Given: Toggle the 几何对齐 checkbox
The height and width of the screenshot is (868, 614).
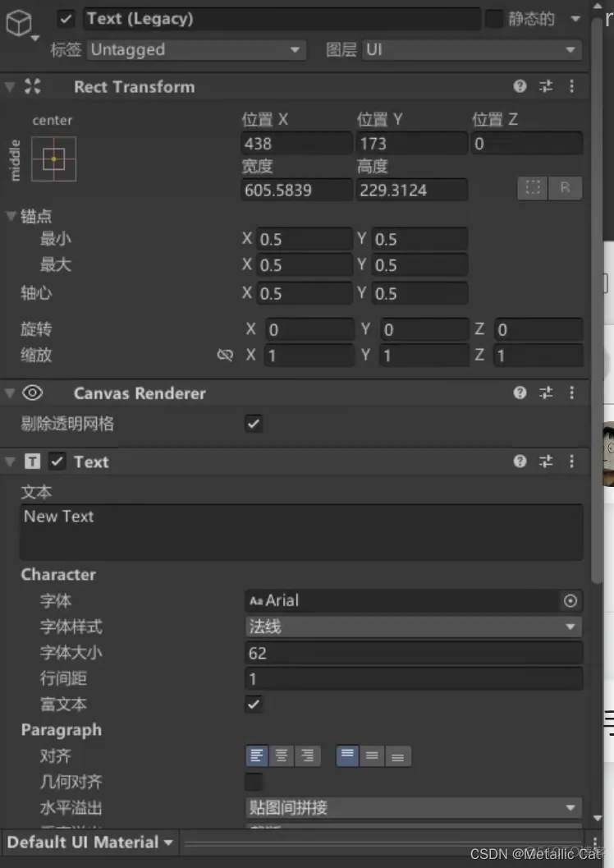Looking at the screenshot, I should click(x=254, y=782).
